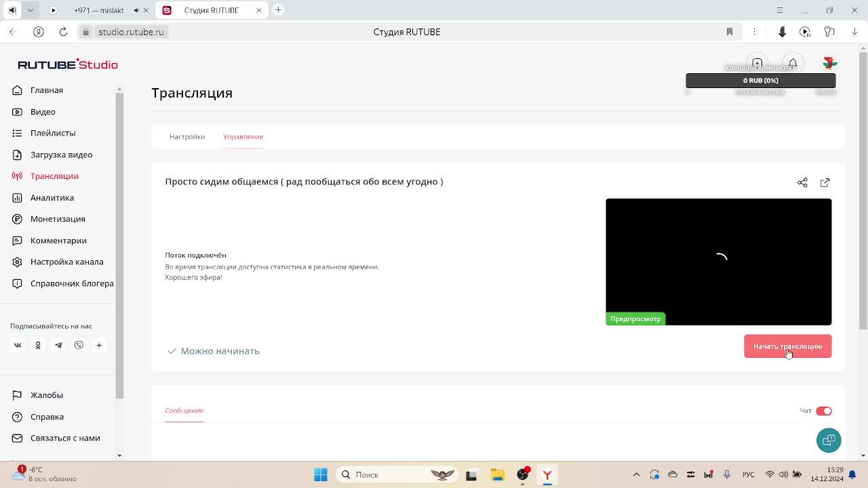Image resolution: width=868 pixels, height=488 pixels.
Task: Reload the page
Action: [x=63, y=32]
